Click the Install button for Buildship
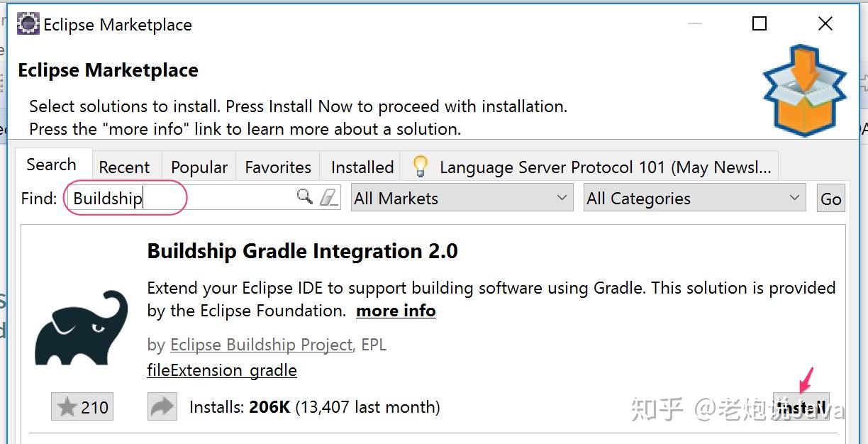868x444 pixels. (x=801, y=406)
